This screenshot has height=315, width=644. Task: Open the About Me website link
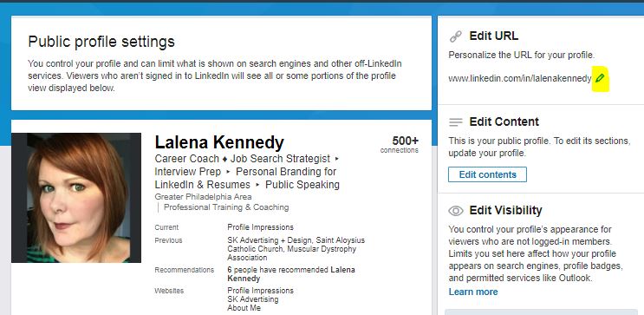244,307
